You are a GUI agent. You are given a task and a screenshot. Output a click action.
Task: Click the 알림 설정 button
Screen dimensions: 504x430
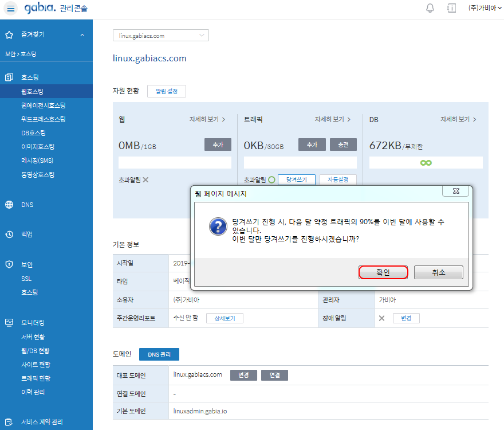pyautogui.click(x=167, y=91)
